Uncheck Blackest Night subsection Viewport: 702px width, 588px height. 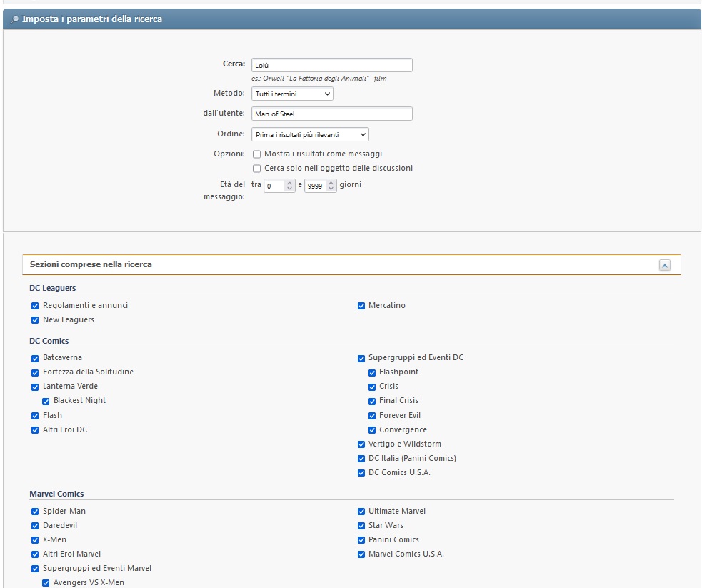coord(46,402)
